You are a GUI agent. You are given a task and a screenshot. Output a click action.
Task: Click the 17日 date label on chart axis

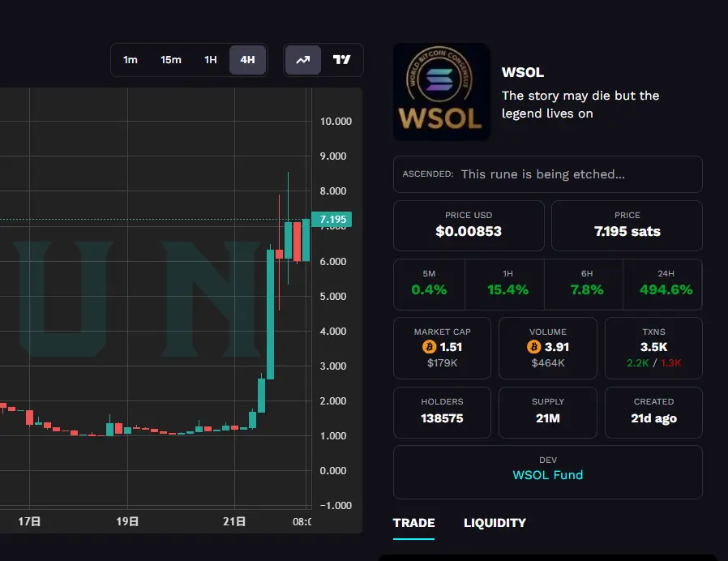29,521
